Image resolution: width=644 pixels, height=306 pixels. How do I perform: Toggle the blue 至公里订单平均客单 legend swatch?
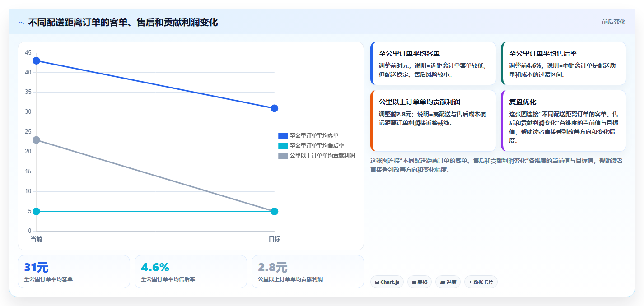click(x=283, y=136)
